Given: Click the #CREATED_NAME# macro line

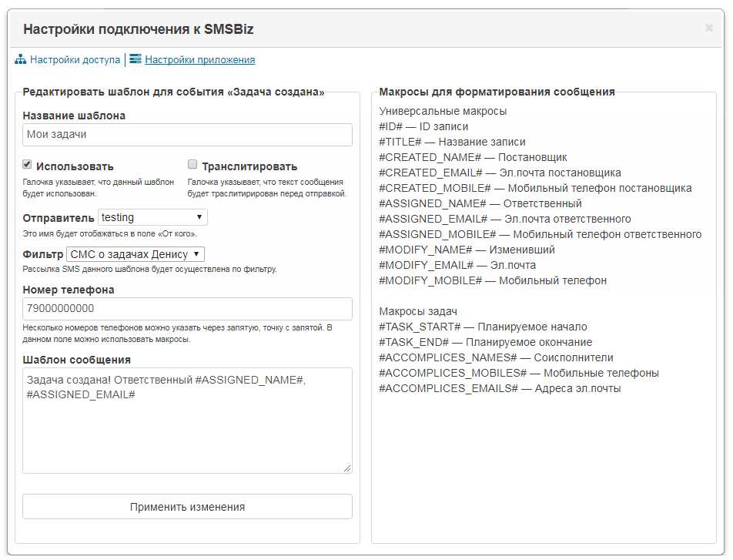Looking at the screenshot, I should pos(473,157).
